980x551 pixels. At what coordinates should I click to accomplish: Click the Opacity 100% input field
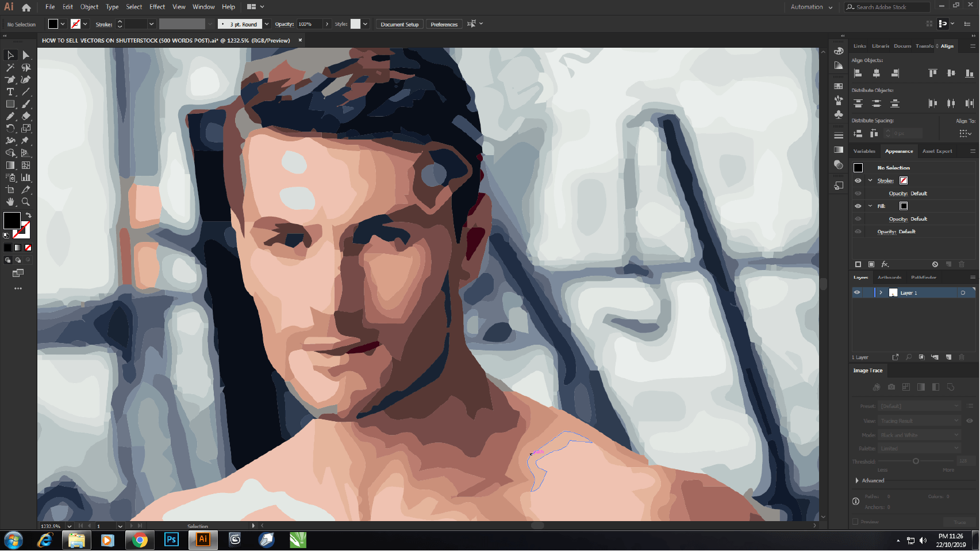pos(310,24)
